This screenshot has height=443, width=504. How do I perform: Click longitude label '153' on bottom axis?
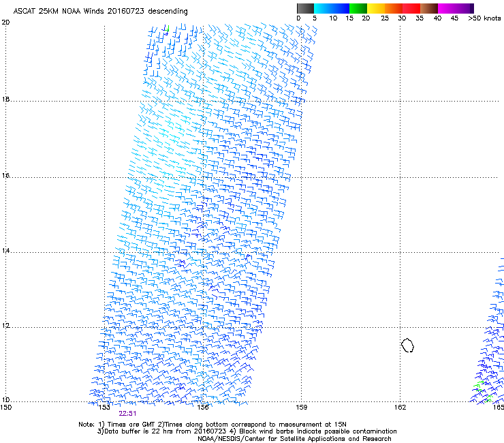click(x=104, y=408)
